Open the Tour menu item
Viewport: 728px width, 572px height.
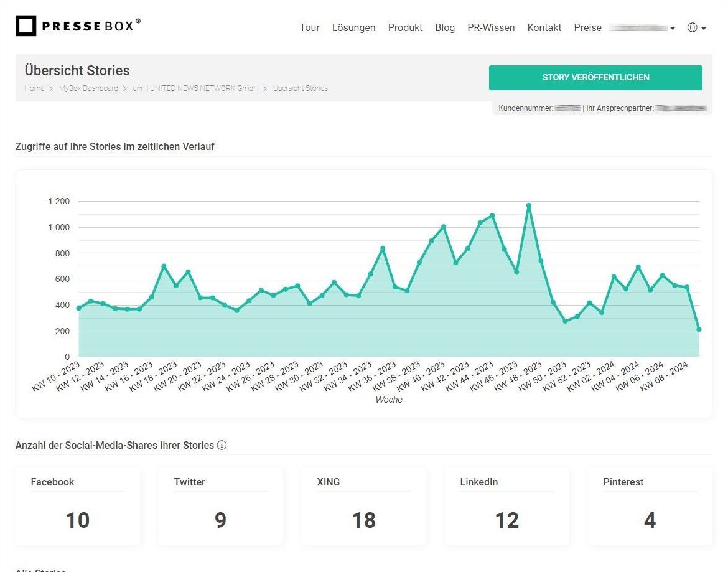tap(309, 28)
